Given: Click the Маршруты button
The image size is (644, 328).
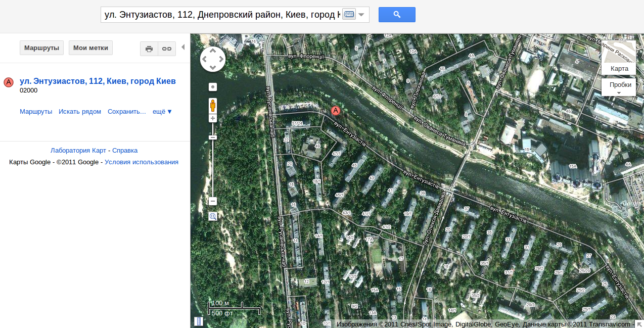Looking at the screenshot, I should pos(41,48).
